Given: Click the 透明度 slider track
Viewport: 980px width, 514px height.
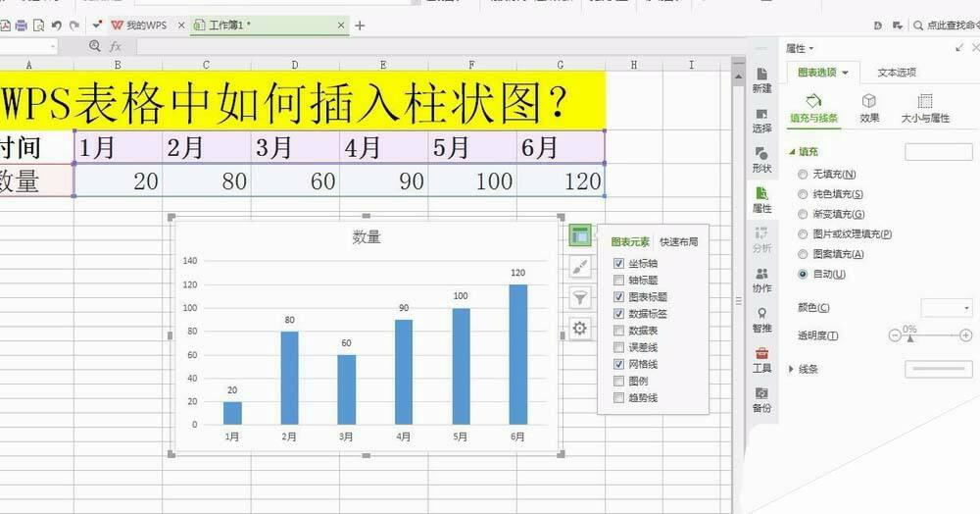Looking at the screenshot, I should pos(930,335).
